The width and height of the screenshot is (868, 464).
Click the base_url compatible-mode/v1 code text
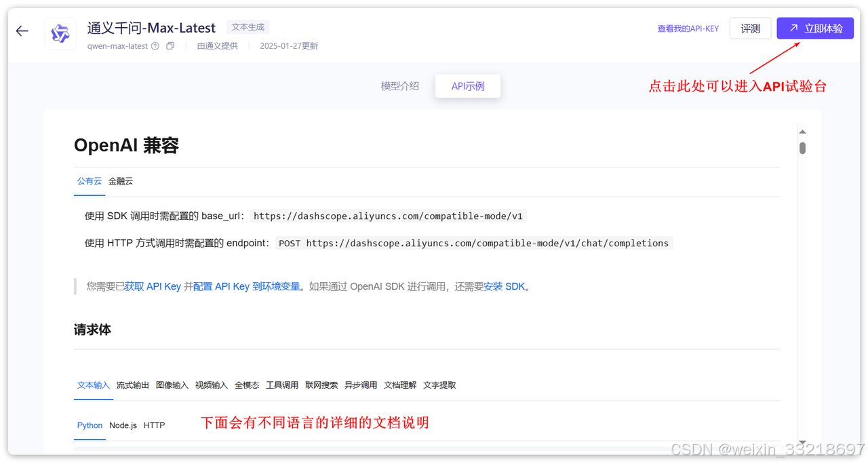[x=388, y=216]
